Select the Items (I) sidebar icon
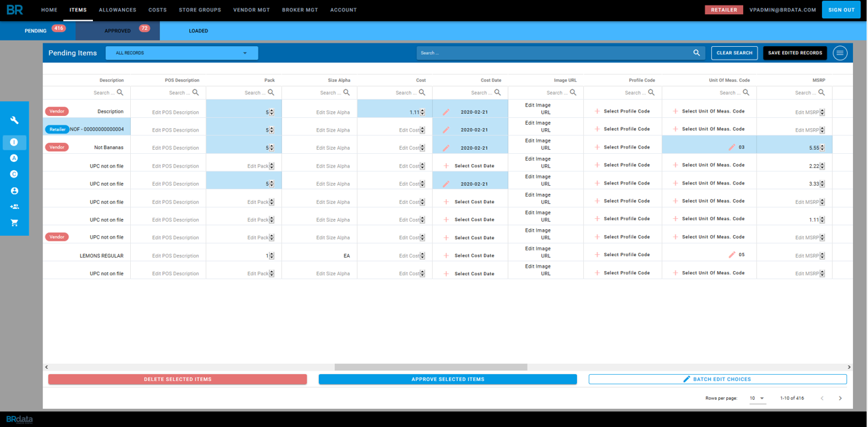This screenshot has height=427, width=868. pyautogui.click(x=14, y=142)
